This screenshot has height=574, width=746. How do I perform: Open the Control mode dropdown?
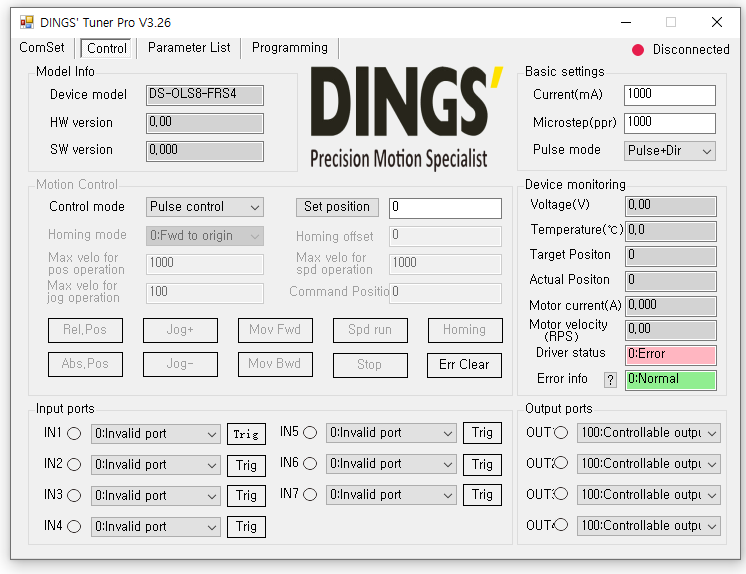tap(205, 207)
